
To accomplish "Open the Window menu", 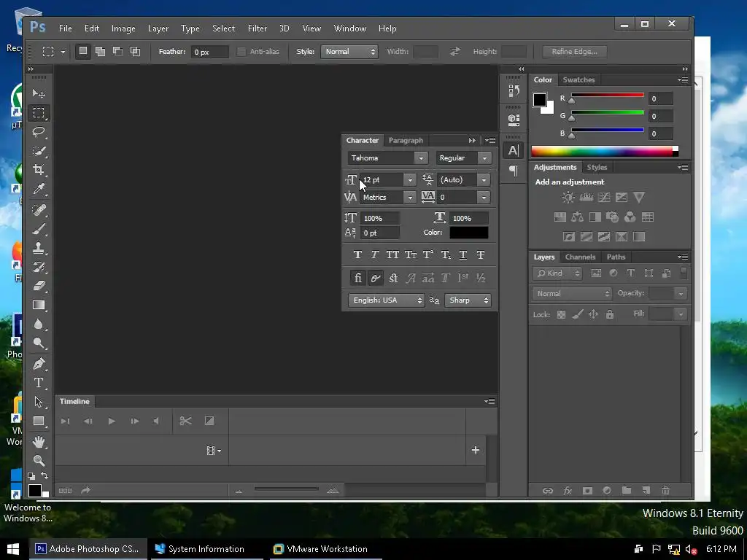I will (349, 28).
